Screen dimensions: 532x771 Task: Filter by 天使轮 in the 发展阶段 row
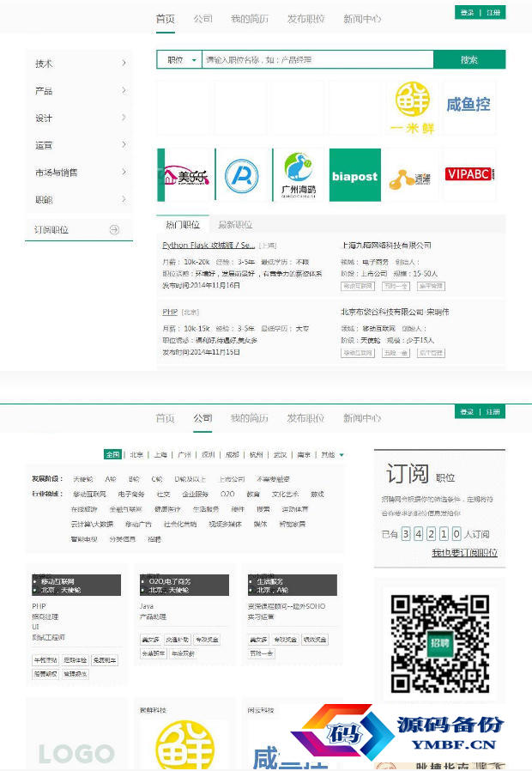tap(83, 478)
